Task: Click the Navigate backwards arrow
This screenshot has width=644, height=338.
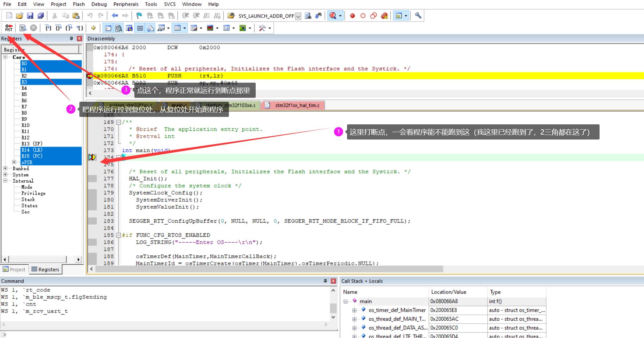Action: tap(115, 16)
